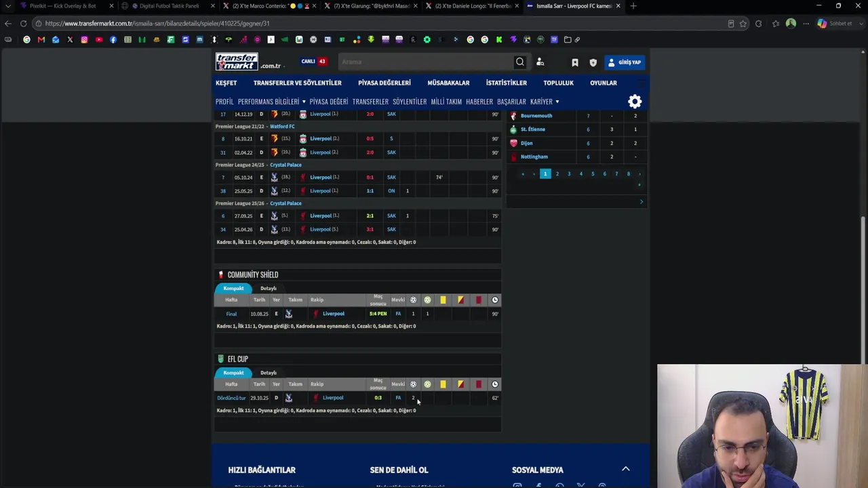Open the Oyunlar menu
This screenshot has height=488, width=868.
(604, 83)
